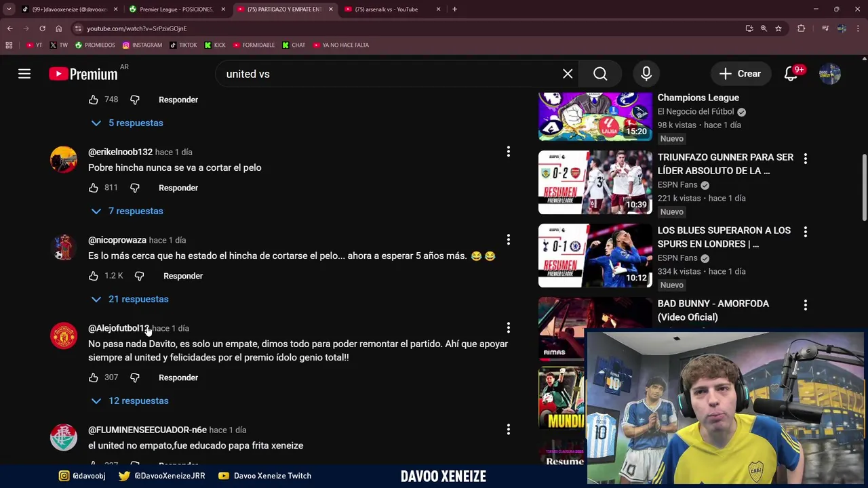
Task: Open El Negocio del Fútbol channel
Action: [x=696, y=112]
